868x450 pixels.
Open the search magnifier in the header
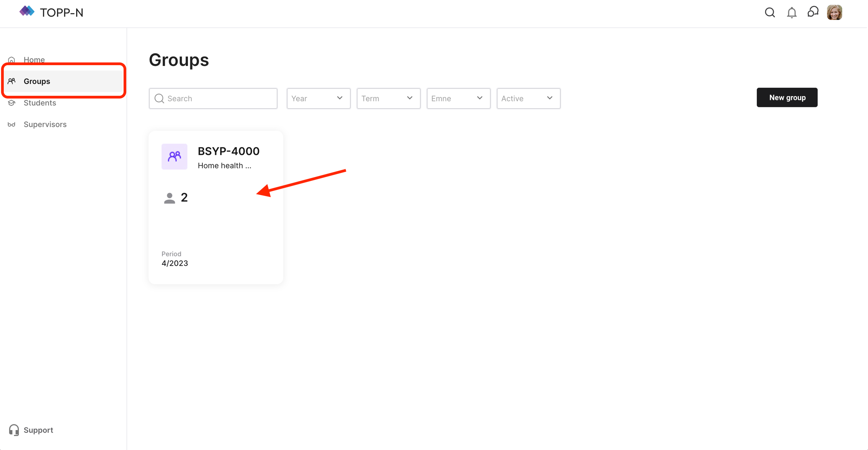(770, 12)
